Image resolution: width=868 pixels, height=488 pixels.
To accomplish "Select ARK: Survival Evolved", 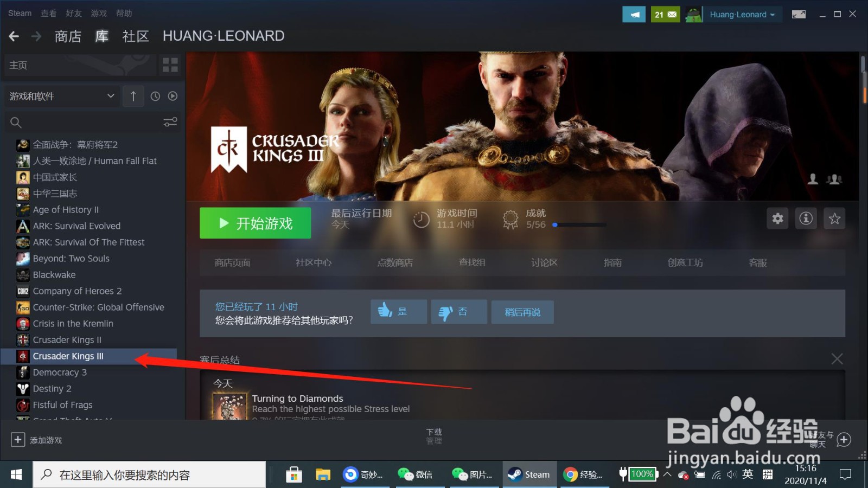I will pos(89,226).
